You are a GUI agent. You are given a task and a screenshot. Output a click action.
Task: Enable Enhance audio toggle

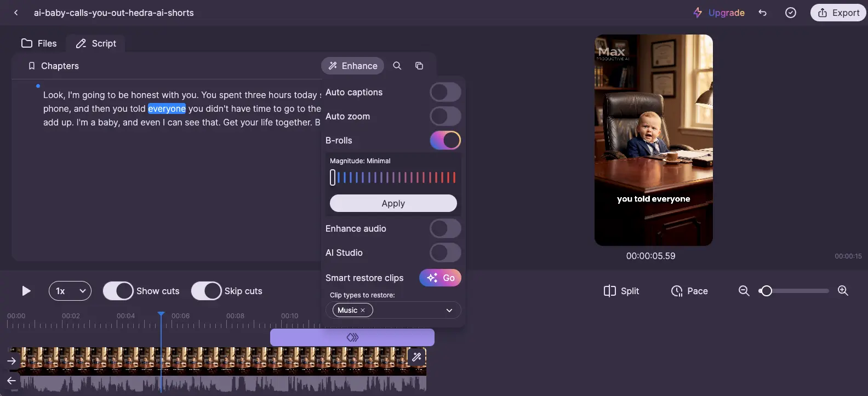(445, 228)
